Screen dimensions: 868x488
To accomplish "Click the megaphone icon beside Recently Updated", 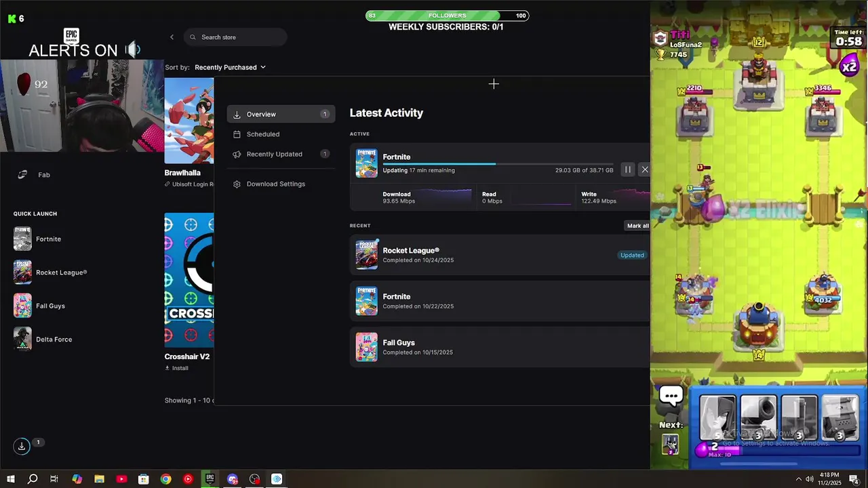I will click(237, 155).
